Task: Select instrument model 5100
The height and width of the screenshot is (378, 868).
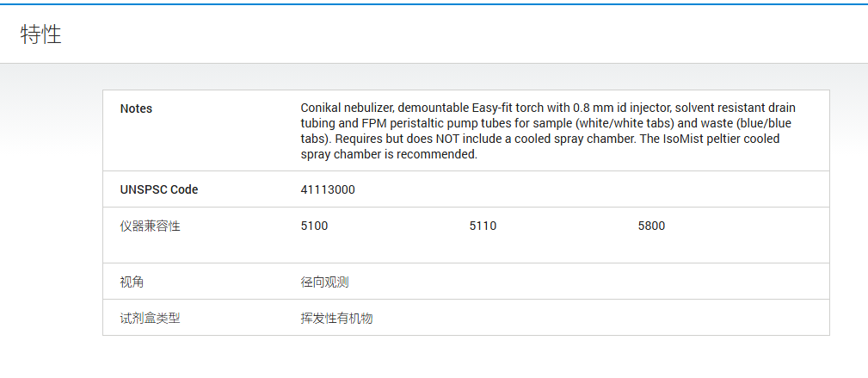Action: click(314, 226)
